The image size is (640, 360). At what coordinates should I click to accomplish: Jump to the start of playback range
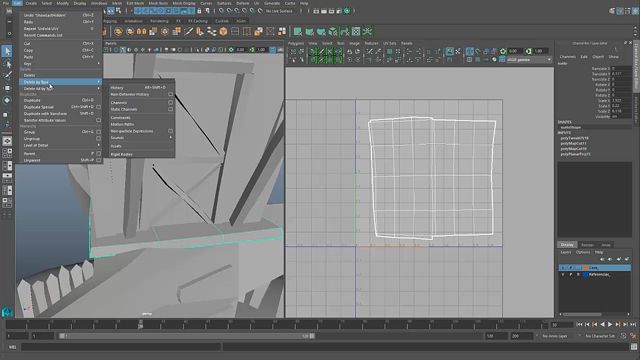(x=579, y=324)
